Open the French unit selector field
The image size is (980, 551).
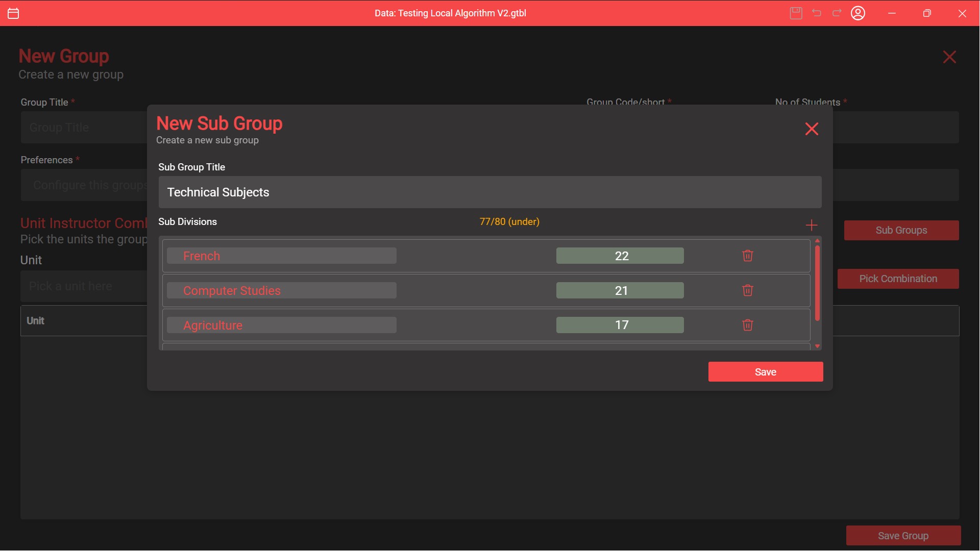click(x=281, y=256)
